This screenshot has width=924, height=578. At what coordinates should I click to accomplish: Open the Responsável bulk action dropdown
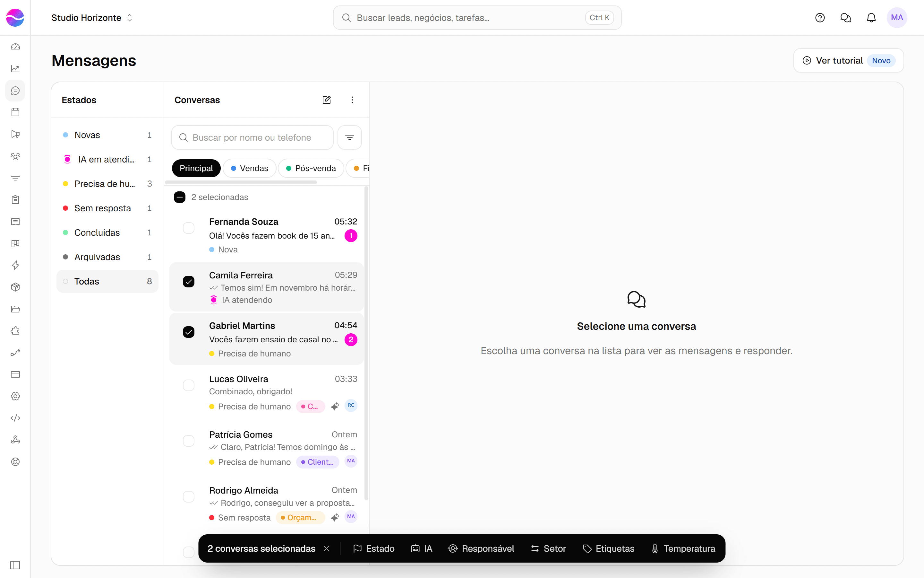pyautogui.click(x=481, y=548)
